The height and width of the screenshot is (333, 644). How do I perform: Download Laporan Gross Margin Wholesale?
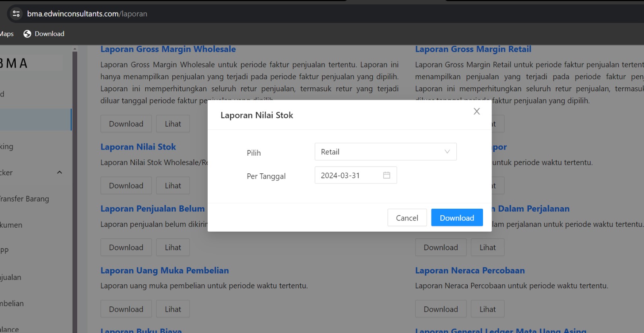click(126, 124)
